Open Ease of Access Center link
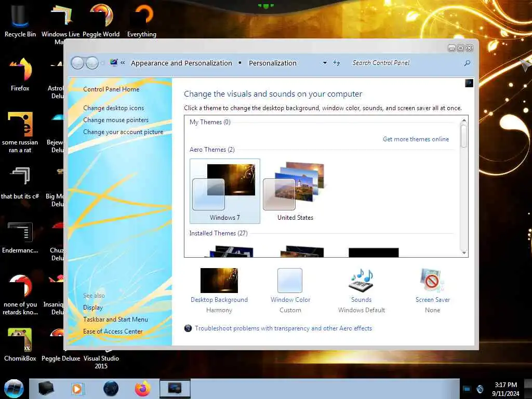532x399 pixels. click(113, 331)
